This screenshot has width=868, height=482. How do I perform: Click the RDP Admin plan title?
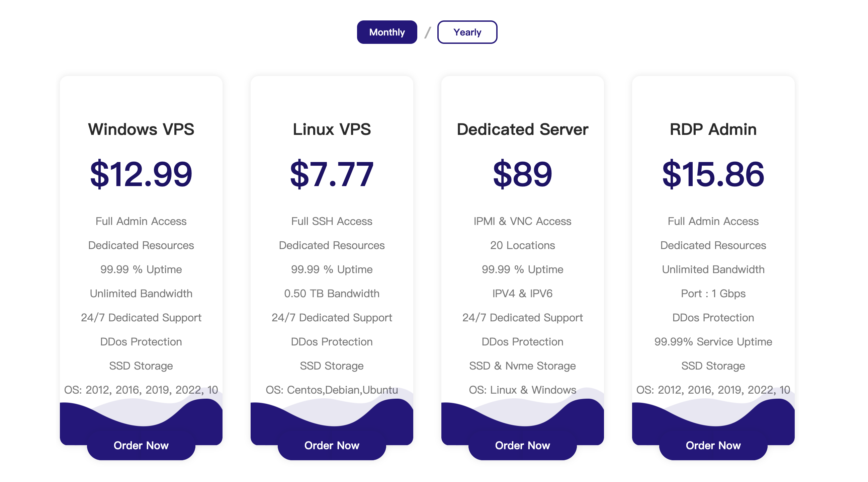pyautogui.click(x=713, y=130)
